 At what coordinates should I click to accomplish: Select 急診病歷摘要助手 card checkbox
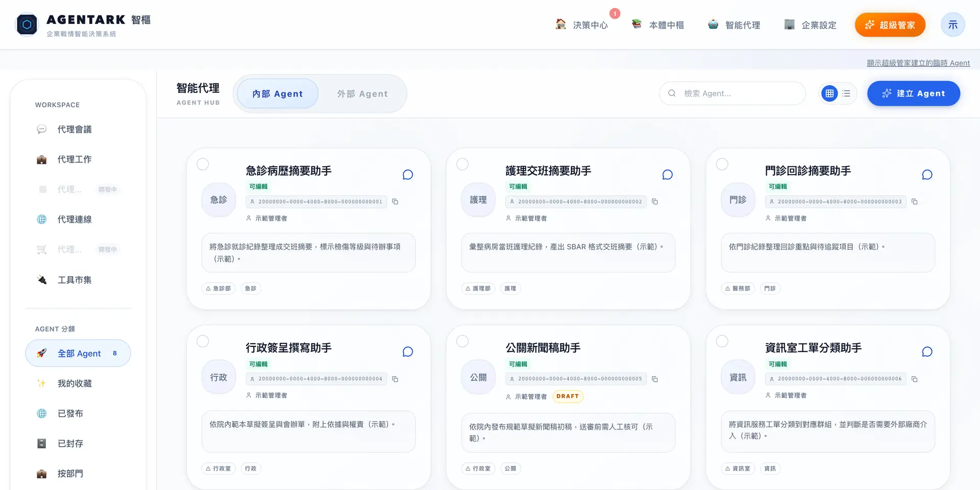pyautogui.click(x=203, y=164)
